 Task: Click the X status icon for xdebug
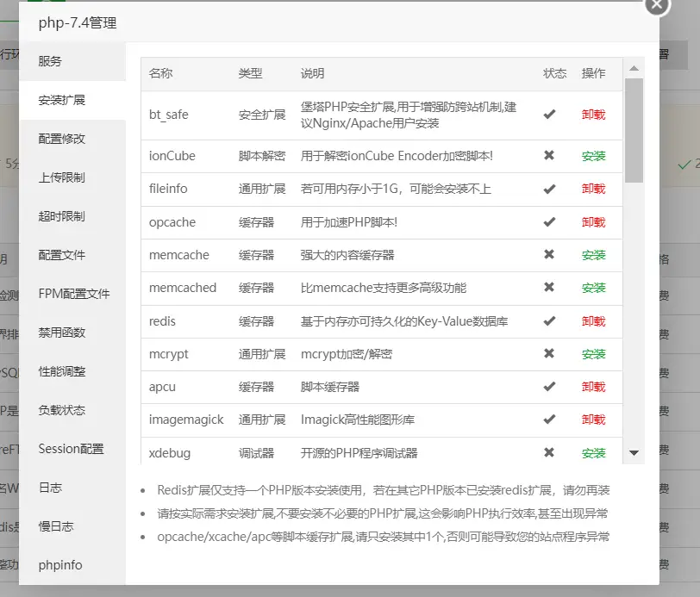(x=549, y=453)
